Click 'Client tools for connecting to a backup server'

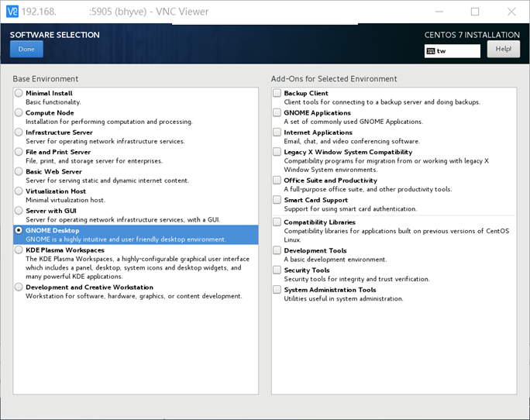click(x=382, y=102)
